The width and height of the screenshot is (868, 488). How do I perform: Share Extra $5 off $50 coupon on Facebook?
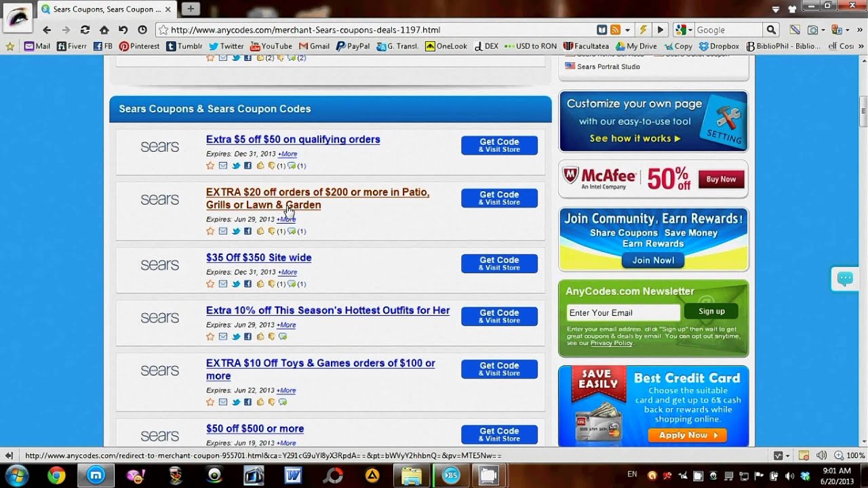(248, 165)
